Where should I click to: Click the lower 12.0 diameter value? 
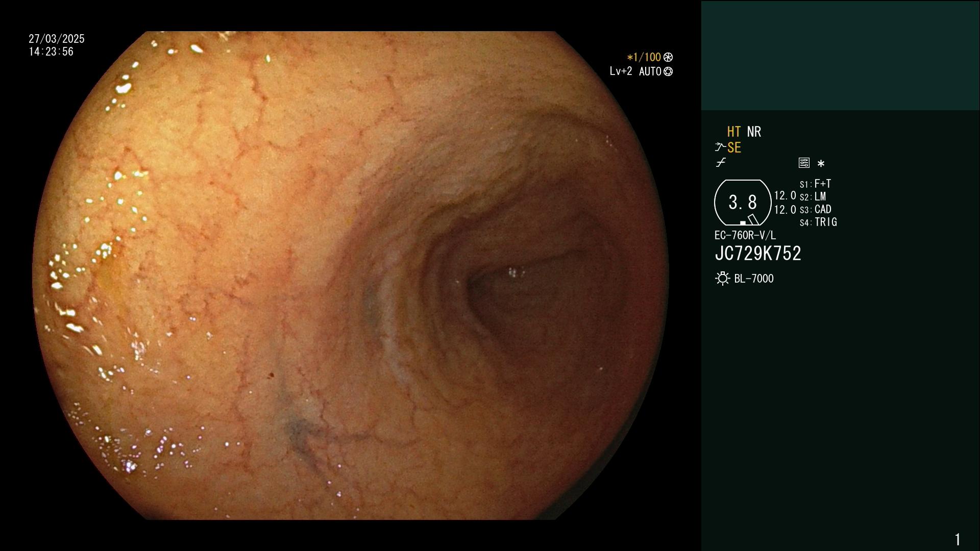coord(785,210)
